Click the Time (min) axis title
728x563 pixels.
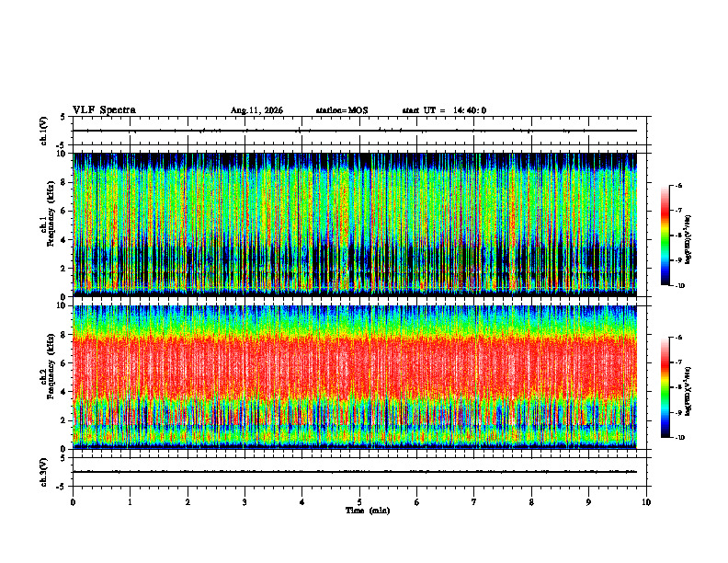[x=368, y=511]
